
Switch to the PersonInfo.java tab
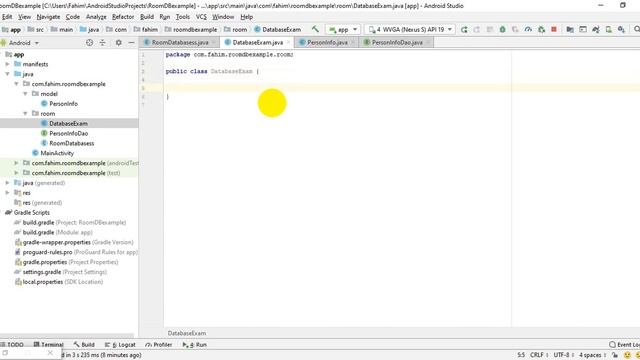pos(327,42)
